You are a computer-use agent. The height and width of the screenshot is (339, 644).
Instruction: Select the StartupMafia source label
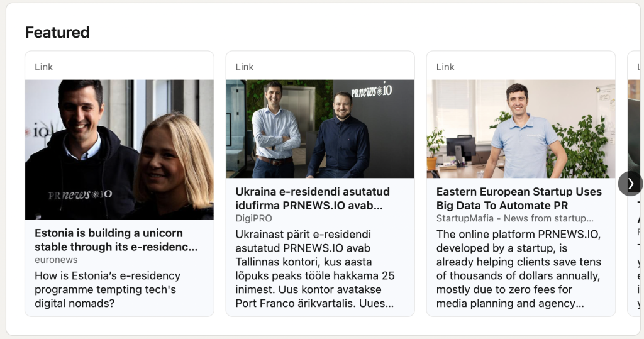click(514, 218)
